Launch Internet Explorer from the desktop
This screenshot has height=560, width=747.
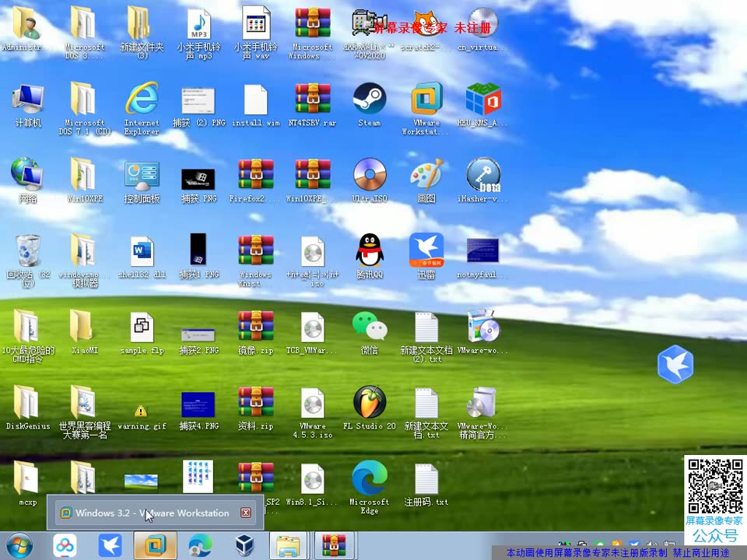coord(142,101)
